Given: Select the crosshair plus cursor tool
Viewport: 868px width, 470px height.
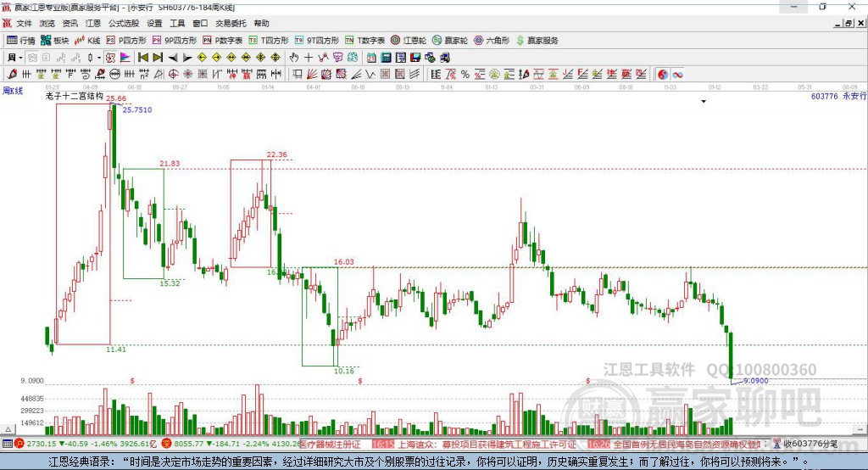Looking at the screenshot, I should click(x=309, y=57).
